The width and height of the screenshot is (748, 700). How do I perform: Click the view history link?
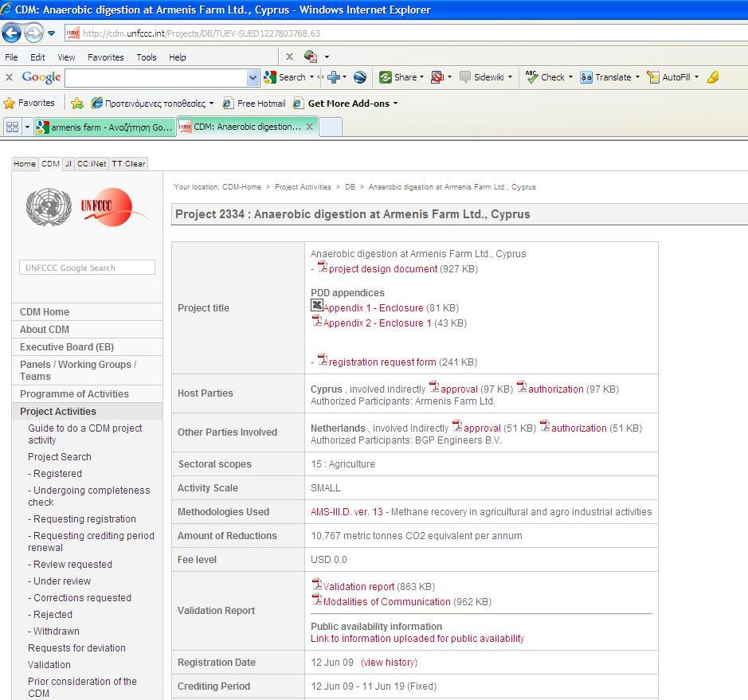[390, 663]
